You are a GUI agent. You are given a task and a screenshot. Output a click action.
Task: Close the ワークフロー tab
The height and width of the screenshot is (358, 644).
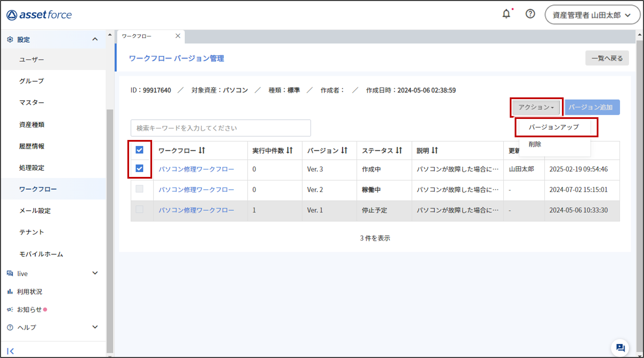click(178, 36)
